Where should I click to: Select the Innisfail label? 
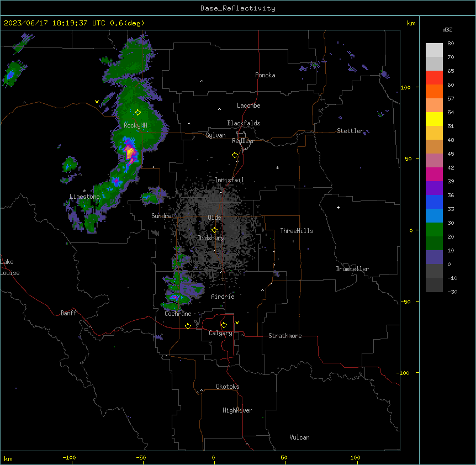click(229, 180)
